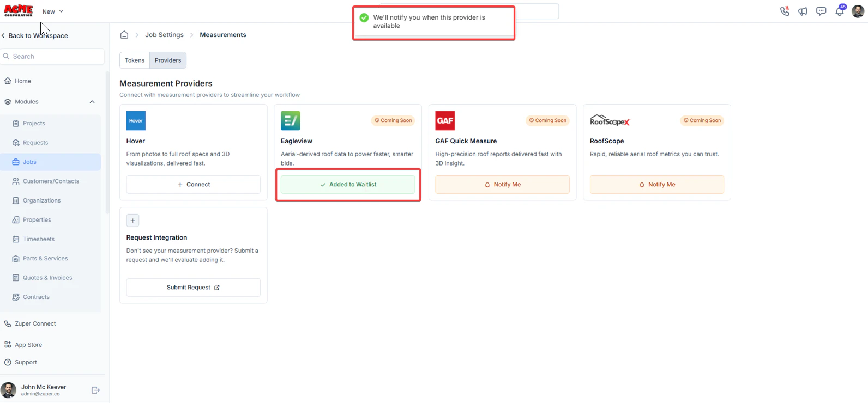Viewport: 868px width, 403px height.
Task: Open the phone calls icon in header
Action: (x=785, y=11)
